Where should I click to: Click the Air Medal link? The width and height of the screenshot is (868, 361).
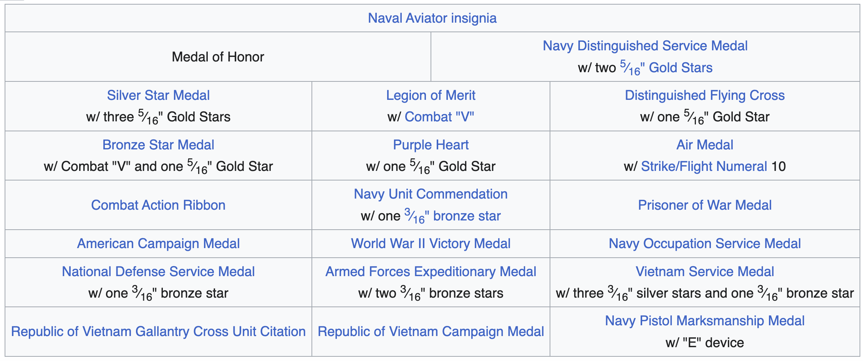(x=704, y=145)
